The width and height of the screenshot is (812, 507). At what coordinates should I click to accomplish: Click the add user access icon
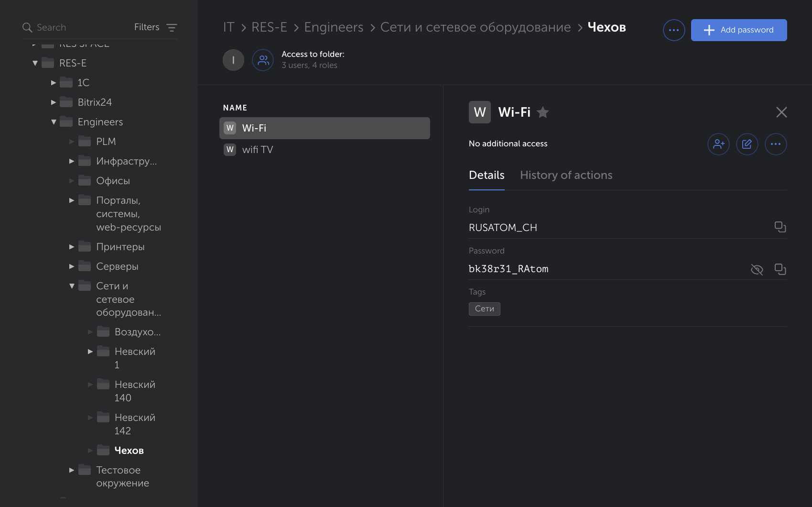tap(718, 144)
